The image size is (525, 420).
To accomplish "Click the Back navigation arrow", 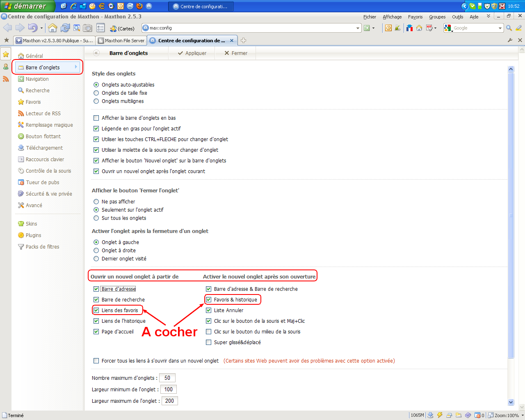I will click(7, 28).
